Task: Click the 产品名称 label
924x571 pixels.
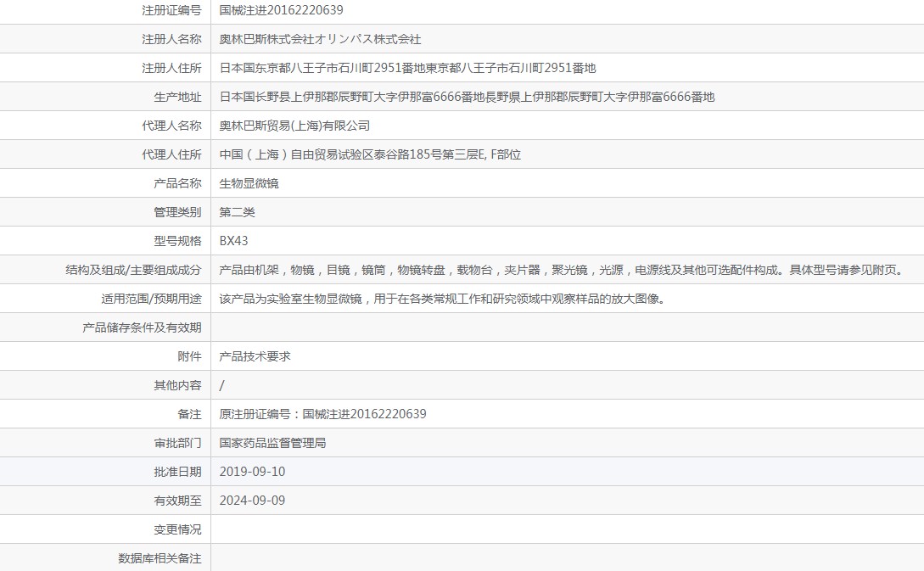Action: pos(177,183)
